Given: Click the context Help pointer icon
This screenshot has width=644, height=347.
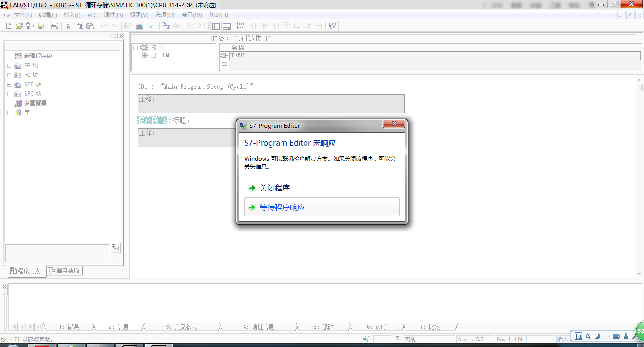Looking at the screenshot, I should tap(332, 26).
